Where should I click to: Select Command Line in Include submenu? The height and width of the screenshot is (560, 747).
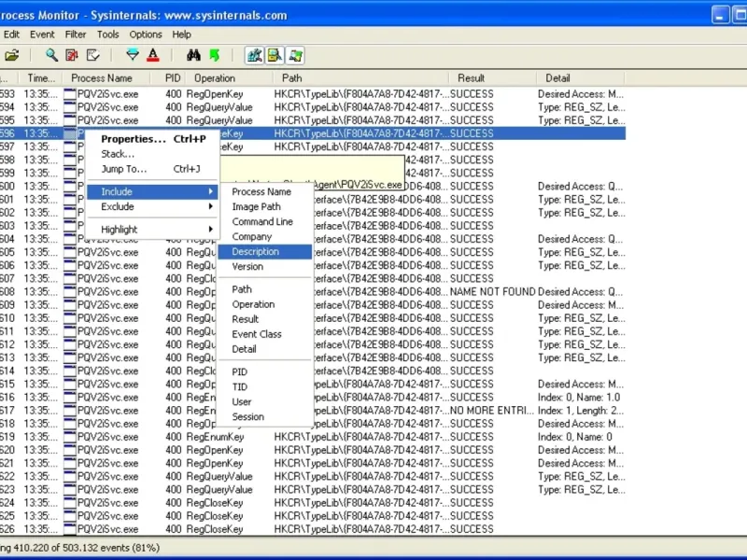coord(265,221)
